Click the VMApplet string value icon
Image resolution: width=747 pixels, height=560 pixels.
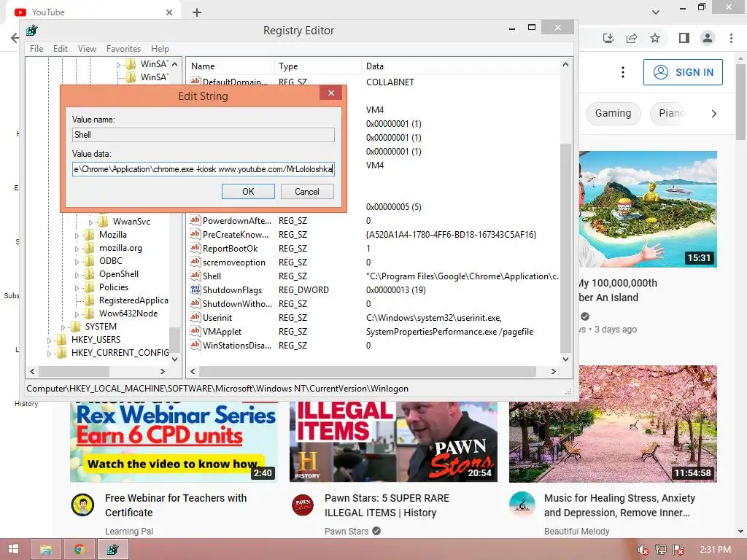coord(196,331)
